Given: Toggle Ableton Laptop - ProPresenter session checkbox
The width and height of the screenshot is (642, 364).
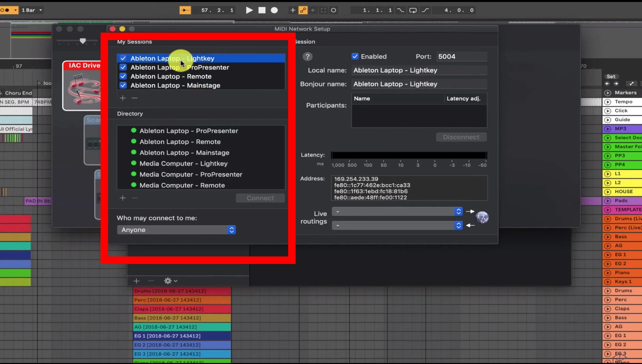Looking at the screenshot, I should tap(123, 67).
